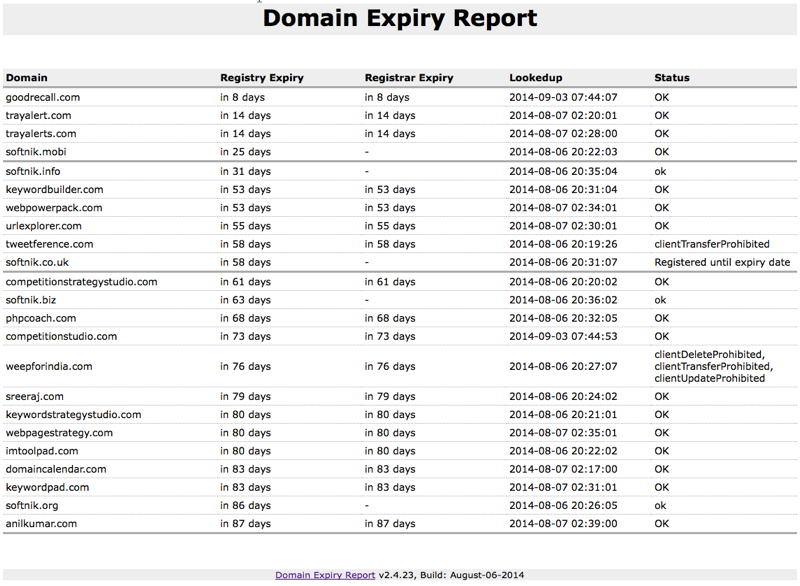Select the goodrecall.com domain cell
Viewport: 800px width, 586px height.
[x=43, y=97]
